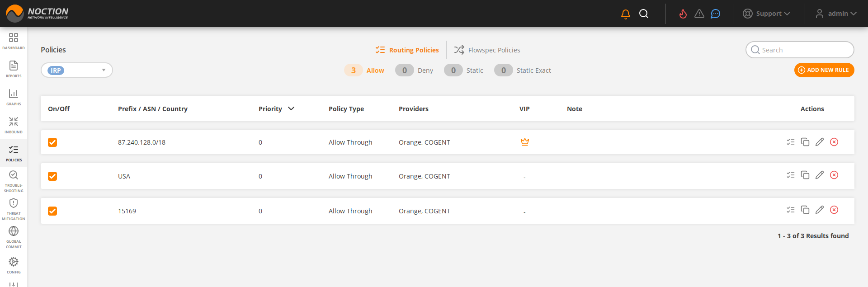Click the Add New Rule button
The width and height of the screenshot is (868, 287).
coord(824,70)
